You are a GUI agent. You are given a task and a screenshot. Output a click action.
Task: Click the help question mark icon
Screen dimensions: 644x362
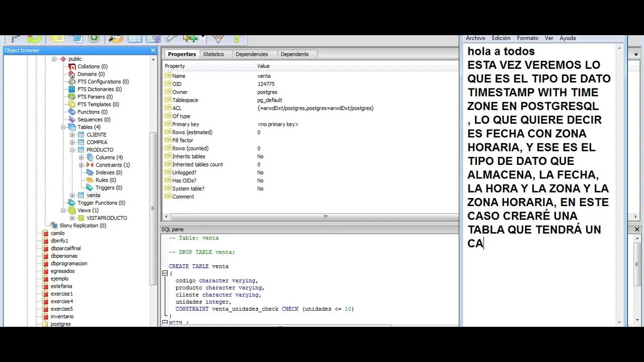point(237,39)
